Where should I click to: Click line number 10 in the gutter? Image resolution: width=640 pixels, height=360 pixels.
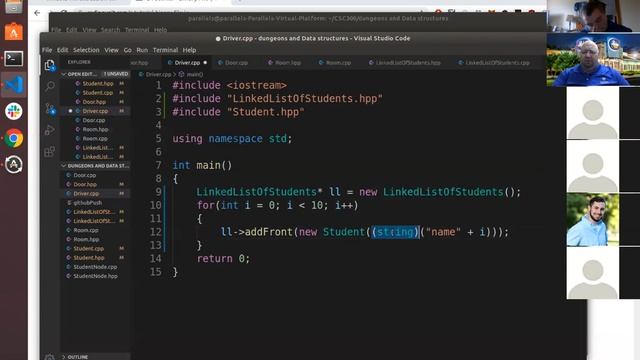(156, 205)
